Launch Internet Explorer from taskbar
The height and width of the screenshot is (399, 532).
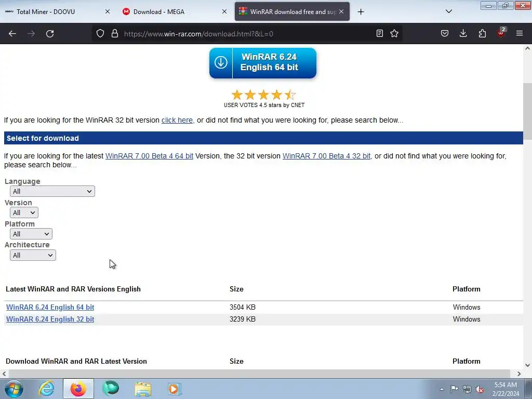[46, 389]
